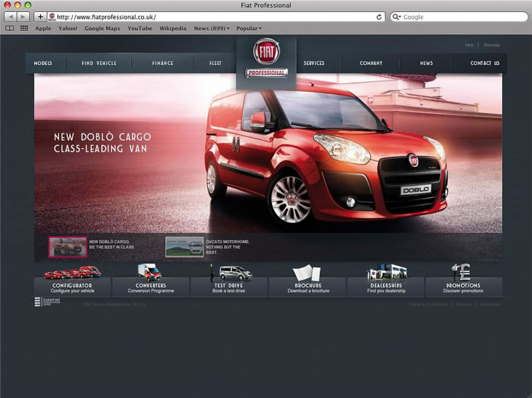The width and height of the screenshot is (532, 398).
Task: Expand the News (899) bookmarks dropdown
Action: 212,29
